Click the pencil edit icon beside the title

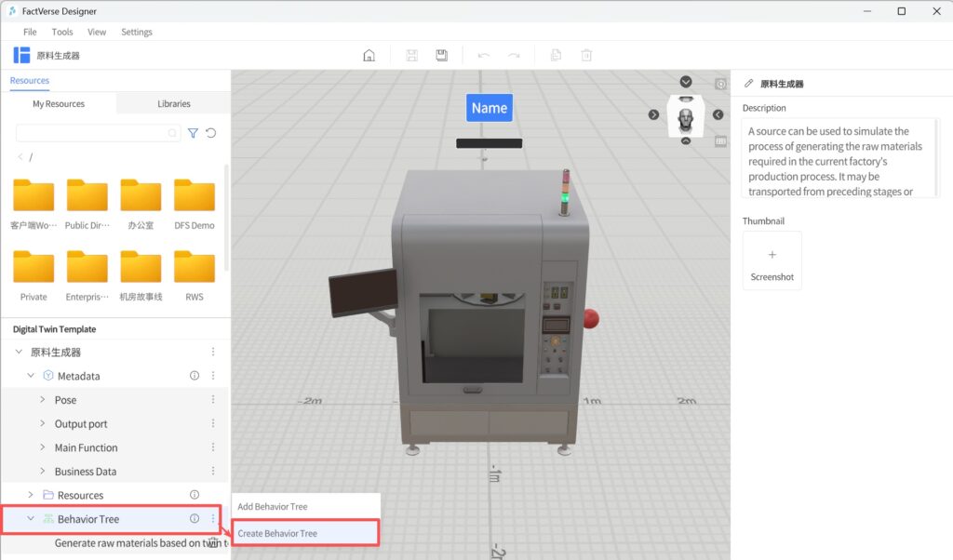tap(748, 84)
